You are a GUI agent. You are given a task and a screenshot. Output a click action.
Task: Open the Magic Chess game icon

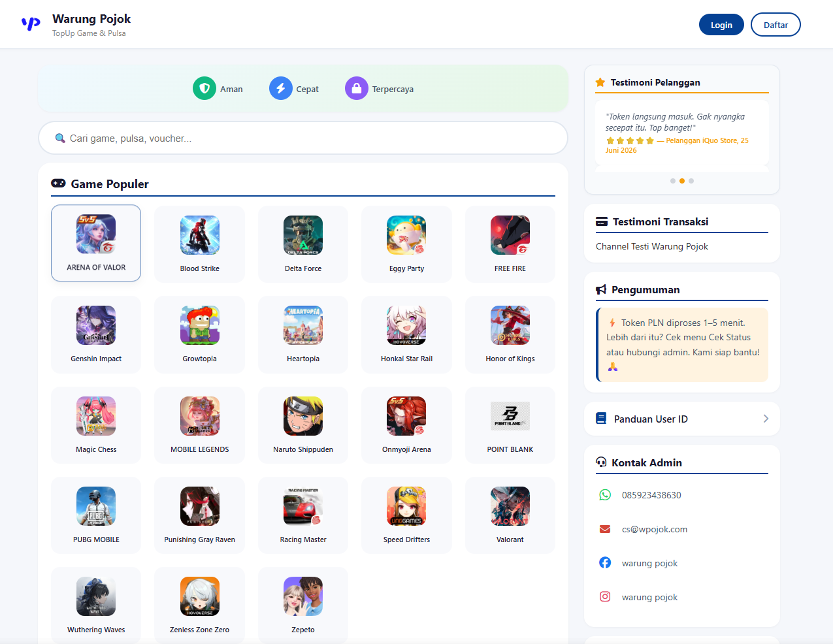click(96, 416)
